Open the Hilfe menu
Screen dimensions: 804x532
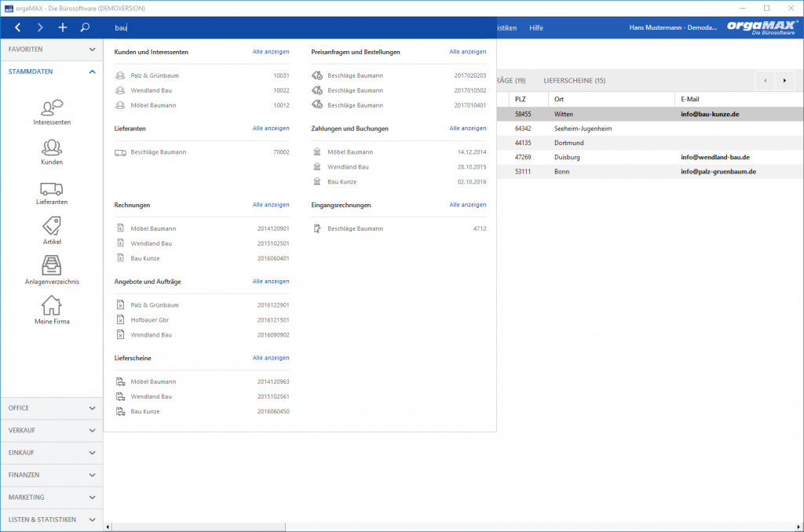point(535,28)
